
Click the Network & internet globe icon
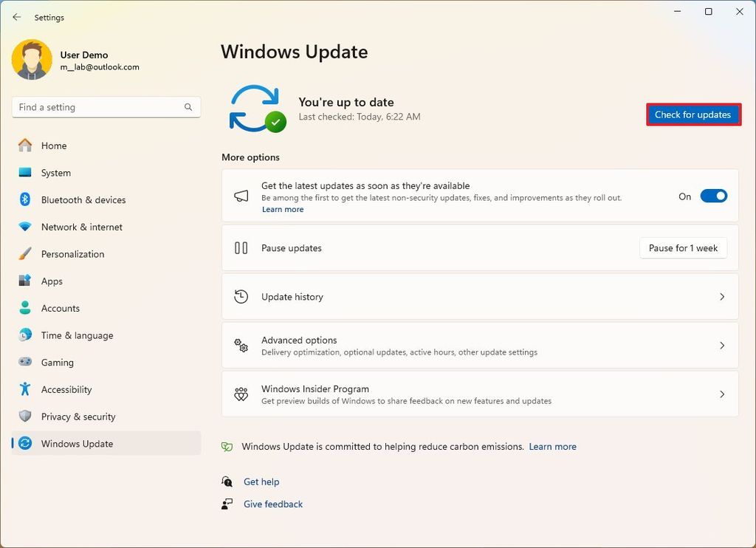pyautogui.click(x=24, y=227)
